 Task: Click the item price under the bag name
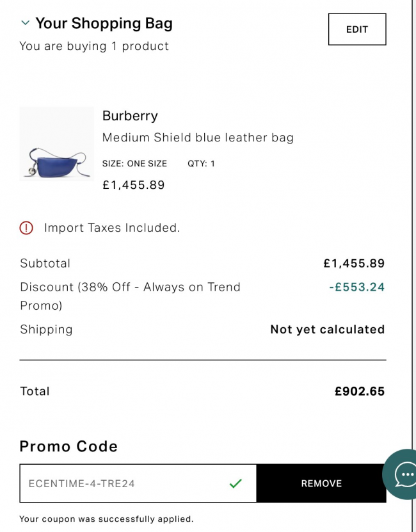[133, 185]
